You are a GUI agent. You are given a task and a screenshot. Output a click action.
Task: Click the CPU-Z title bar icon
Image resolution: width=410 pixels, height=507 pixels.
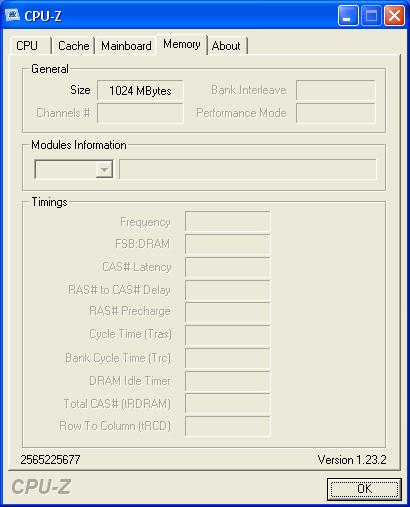point(13,15)
